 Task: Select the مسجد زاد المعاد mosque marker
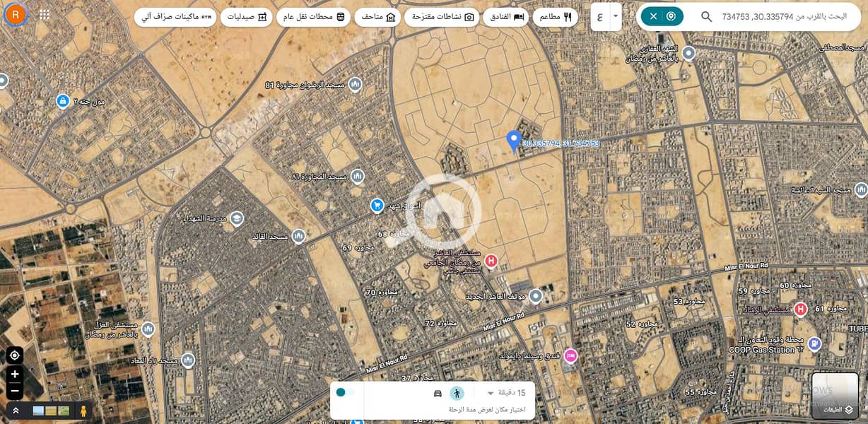point(188,360)
